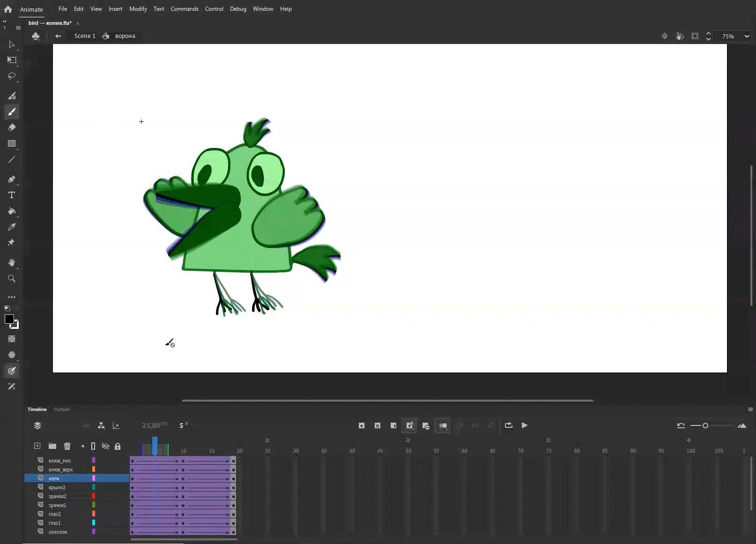Click the black stroke color swatch
This screenshot has width=756, height=544.
9,319
